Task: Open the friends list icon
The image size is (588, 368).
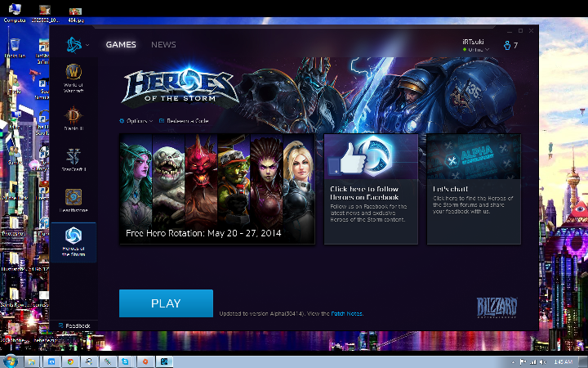Action: [x=507, y=46]
